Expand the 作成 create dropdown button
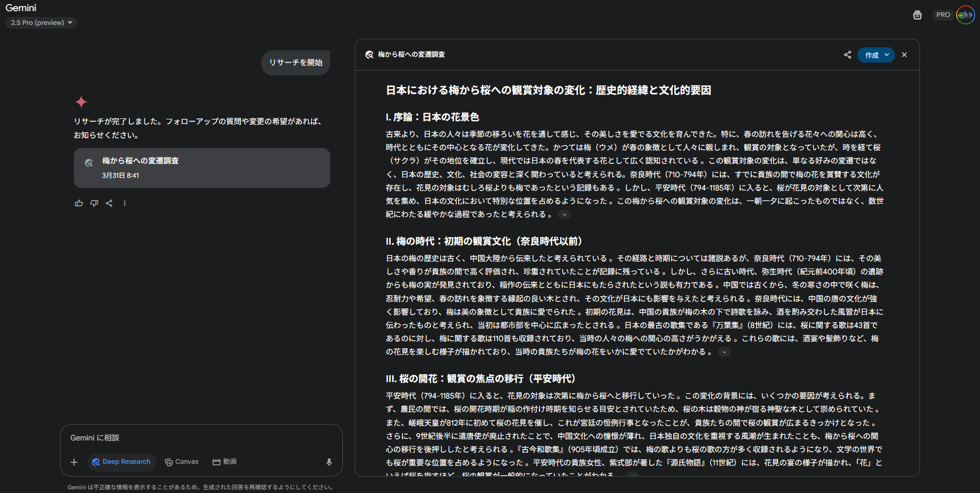 (876, 55)
